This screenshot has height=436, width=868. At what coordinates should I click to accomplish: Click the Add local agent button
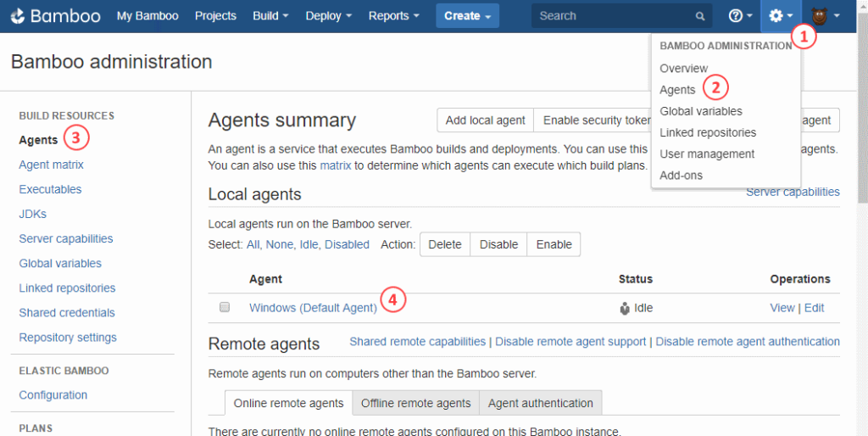click(x=485, y=120)
